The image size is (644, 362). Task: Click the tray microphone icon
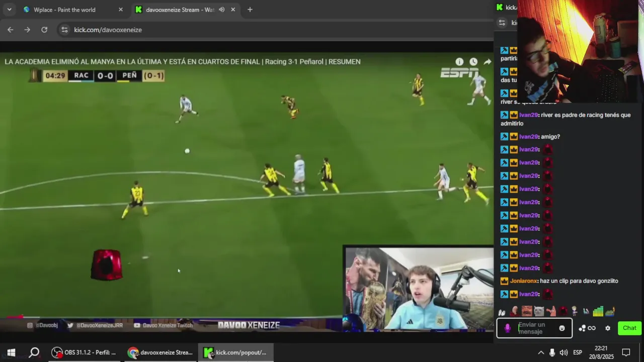(x=552, y=352)
